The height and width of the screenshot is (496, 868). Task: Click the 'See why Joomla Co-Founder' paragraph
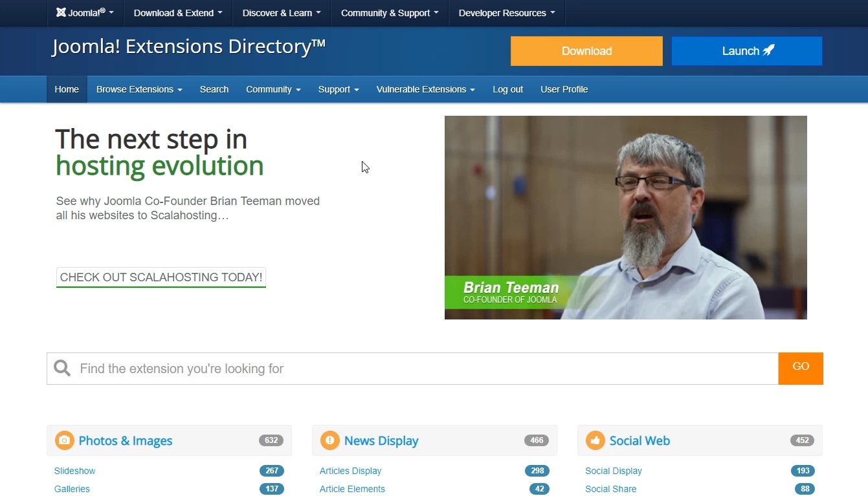coord(188,208)
